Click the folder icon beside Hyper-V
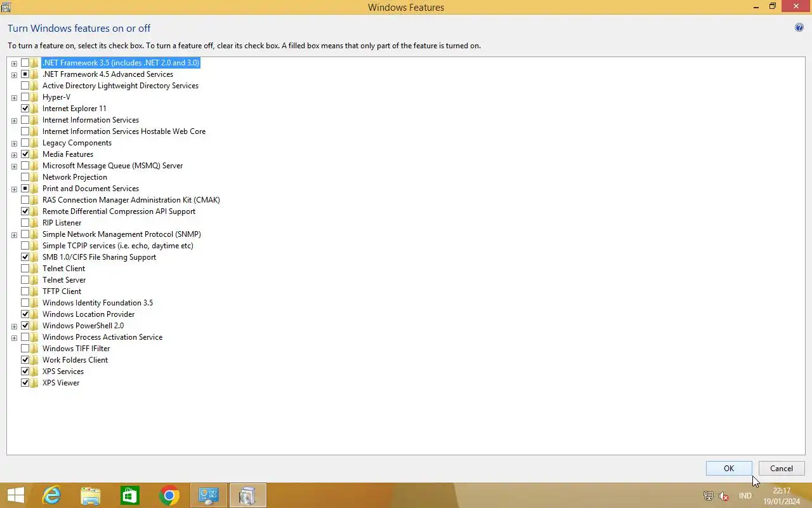 pyautogui.click(x=35, y=97)
